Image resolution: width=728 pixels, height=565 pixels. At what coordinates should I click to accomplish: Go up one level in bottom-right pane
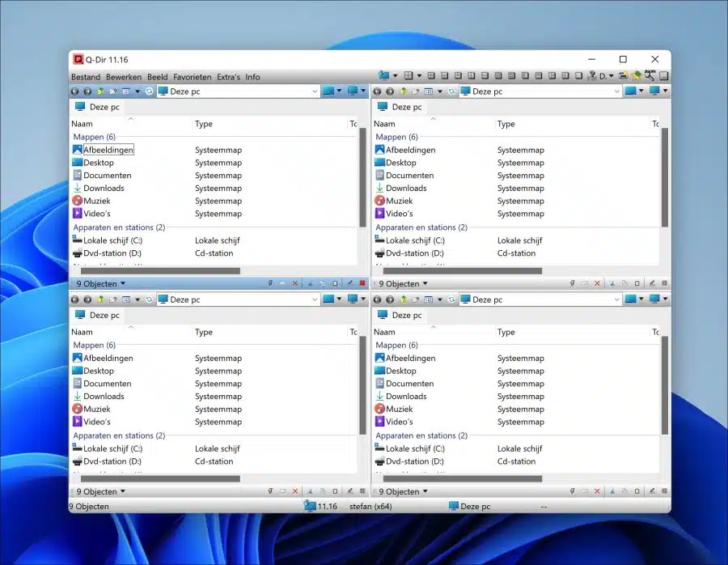click(x=403, y=299)
